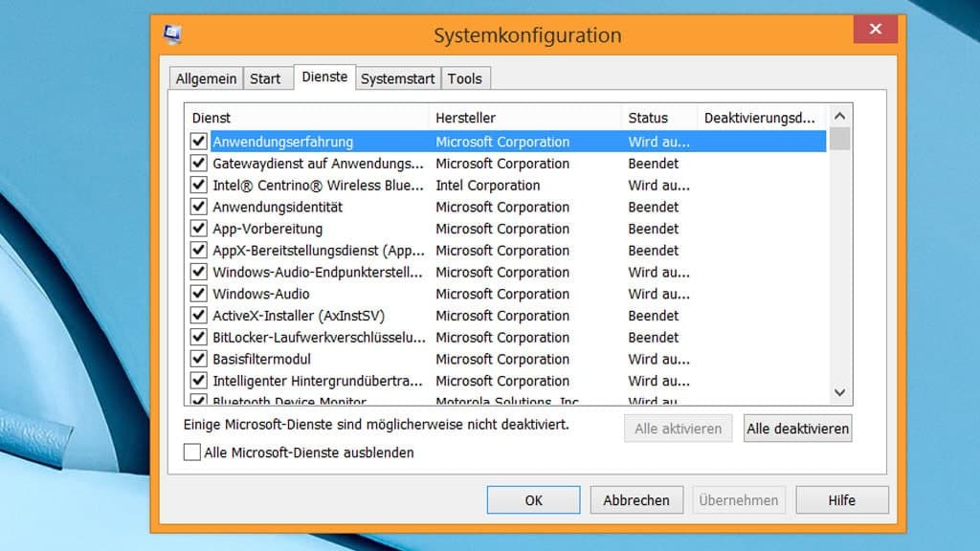Viewport: 980px width, 551px height.
Task: Select the Anwendungsidentität service name
Action: (278, 207)
